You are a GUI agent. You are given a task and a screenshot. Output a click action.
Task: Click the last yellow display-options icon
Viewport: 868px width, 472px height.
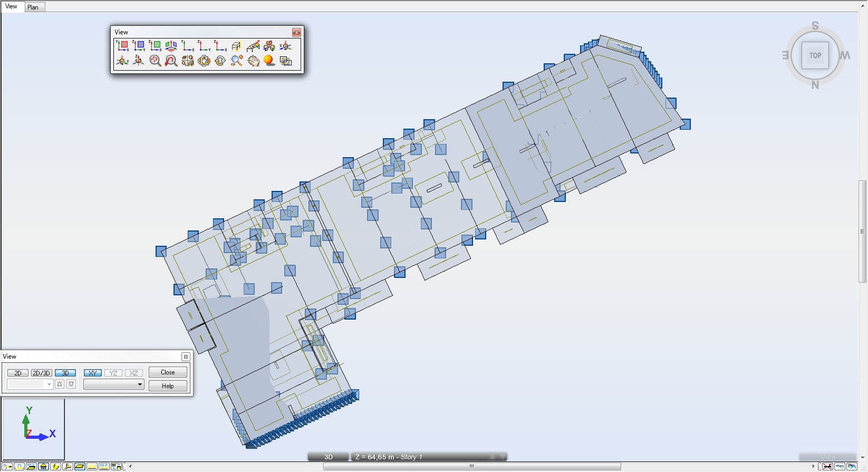tap(117, 466)
